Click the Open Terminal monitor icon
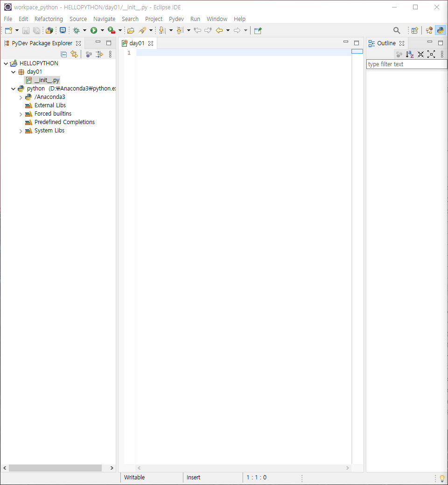 click(63, 30)
